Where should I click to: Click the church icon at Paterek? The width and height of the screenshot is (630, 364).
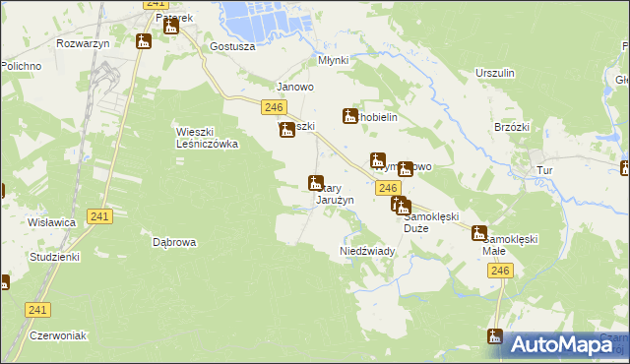[x=171, y=27]
